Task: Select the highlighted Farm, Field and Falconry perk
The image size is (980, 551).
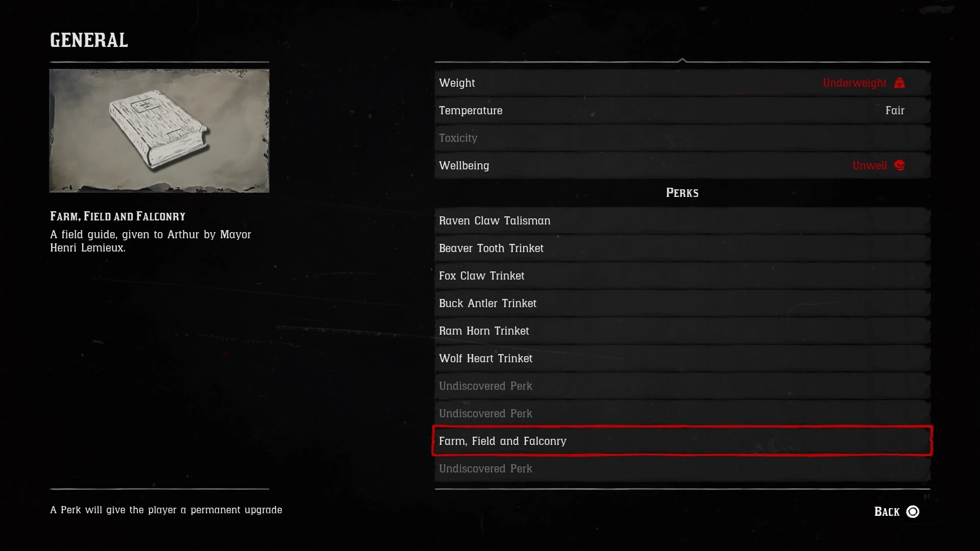Action: pyautogui.click(x=682, y=441)
